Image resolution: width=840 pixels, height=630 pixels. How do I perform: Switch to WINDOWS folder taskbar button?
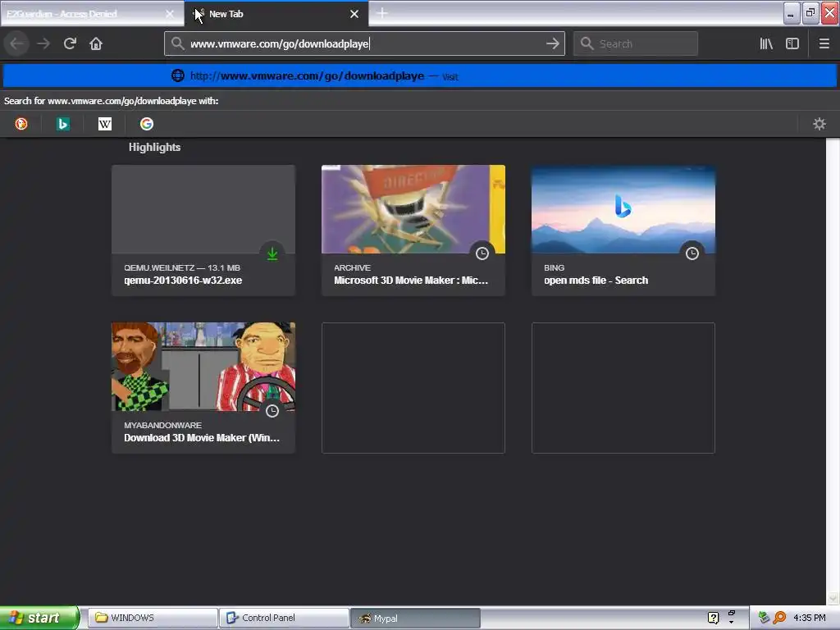click(x=152, y=618)
